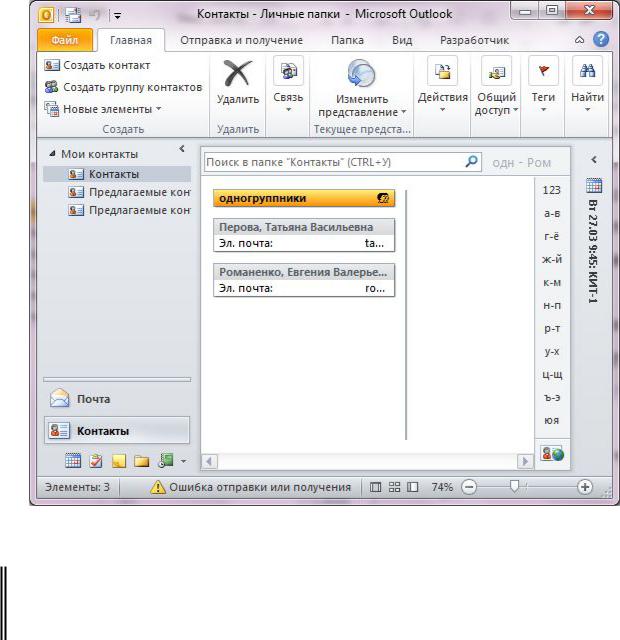This screenshot has width=620, height=640.
Task: Switch to Контакты module button
Action: 117,431
